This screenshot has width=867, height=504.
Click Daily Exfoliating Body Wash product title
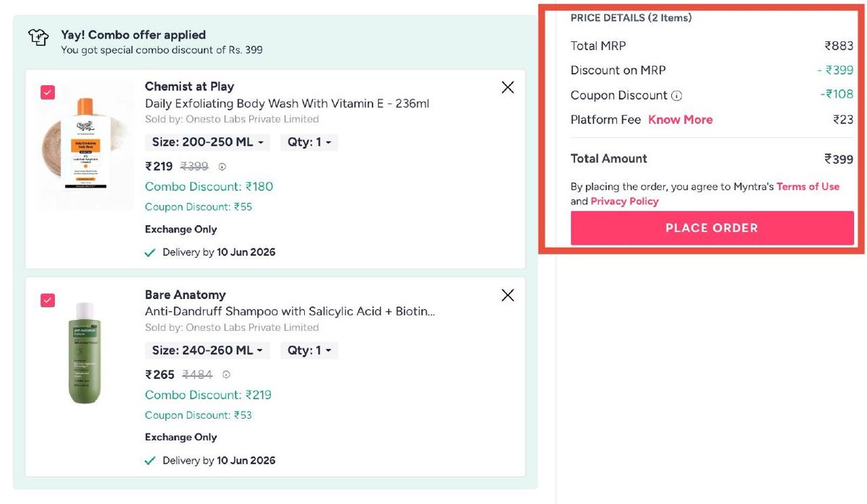[x=287, y=103]
